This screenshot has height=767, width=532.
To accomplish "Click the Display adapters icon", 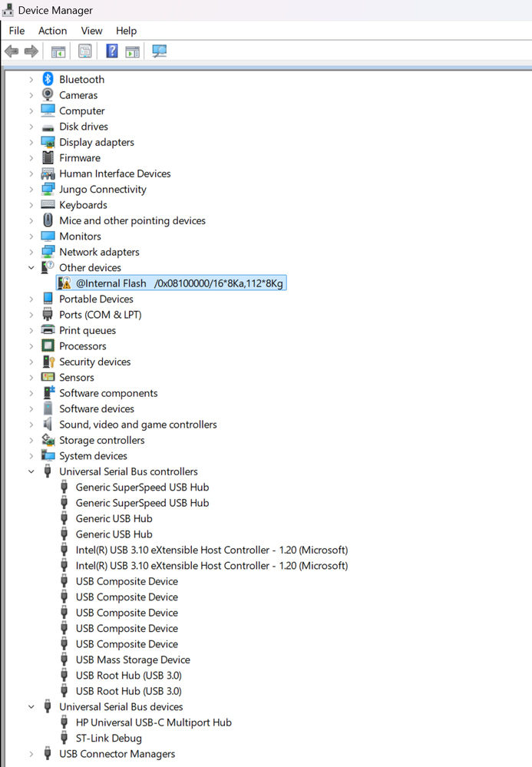I will 48,142.
